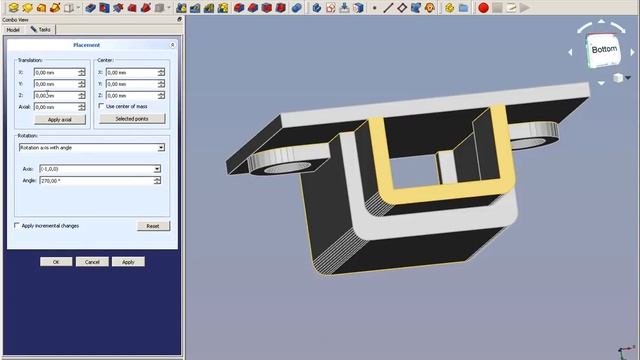Click the sketch icon with down arrow
640x360 pixels.
[x=344, y=7]
